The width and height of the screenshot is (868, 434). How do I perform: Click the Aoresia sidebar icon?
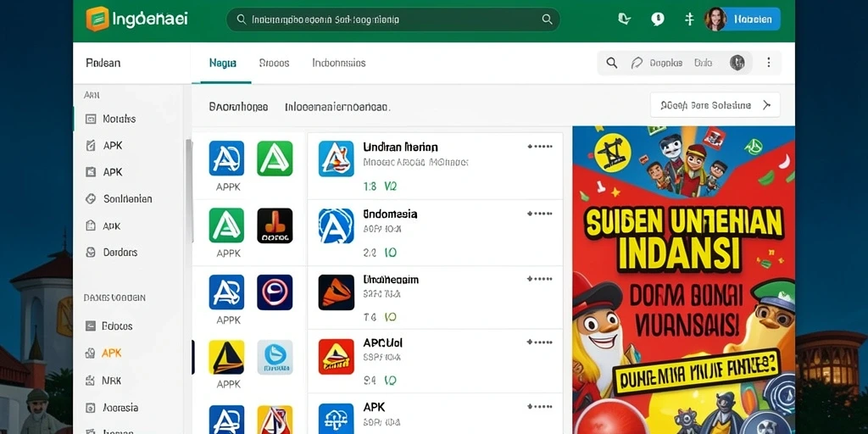pyautogui.click(x=91, y=408)
